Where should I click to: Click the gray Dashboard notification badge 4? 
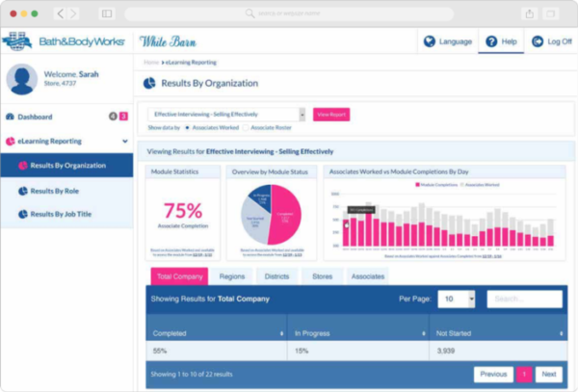click(x=113, y=117)
